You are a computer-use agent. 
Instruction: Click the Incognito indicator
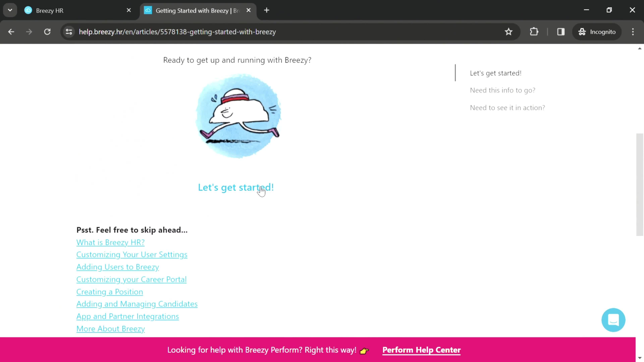pos(597,32)
